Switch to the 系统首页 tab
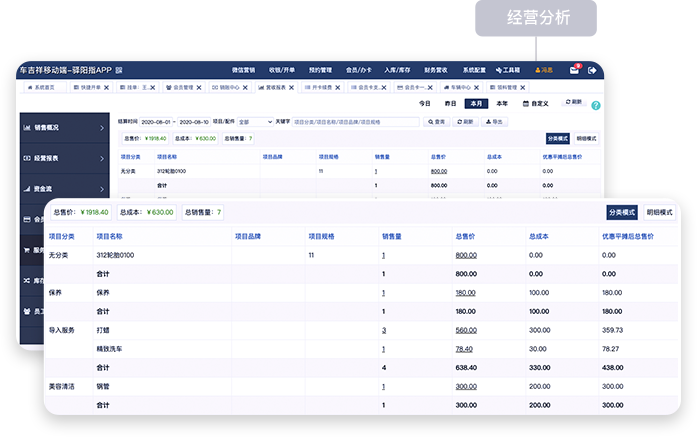 coord(45,87)
